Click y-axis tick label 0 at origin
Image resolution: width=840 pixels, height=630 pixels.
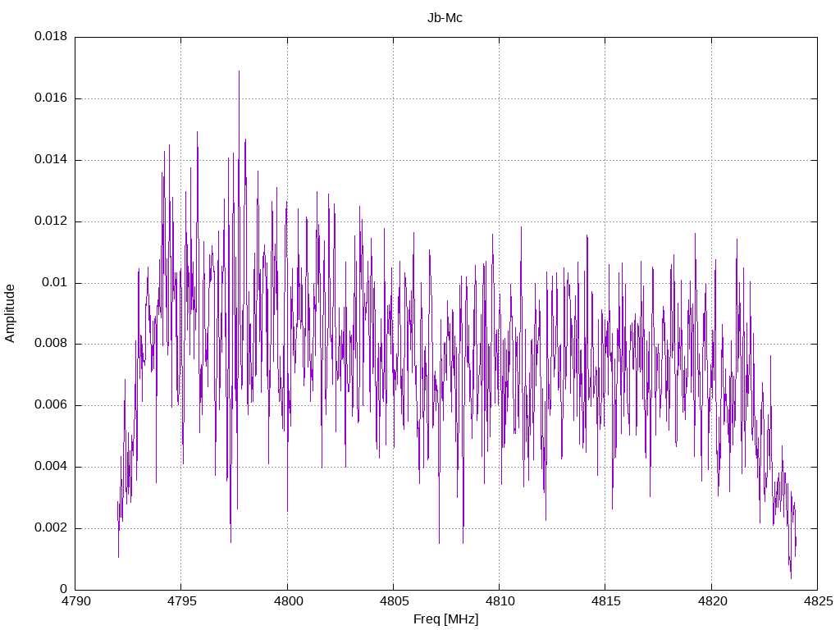[x=64, y=589]
